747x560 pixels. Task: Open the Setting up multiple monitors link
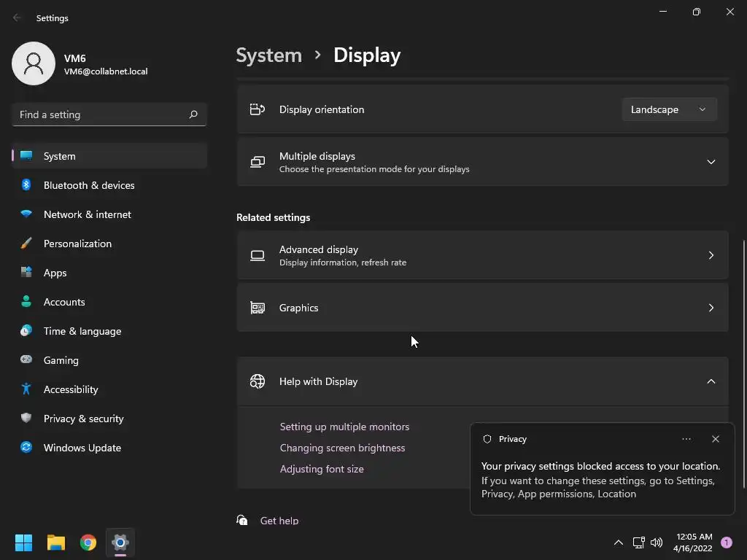[344, 427]
